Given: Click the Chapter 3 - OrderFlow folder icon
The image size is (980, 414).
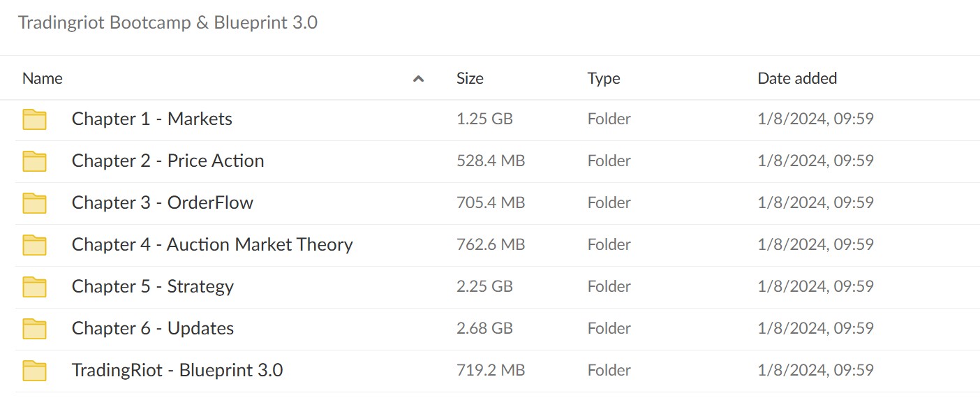Looking at the screenshot, I should [x=34, y=203].
